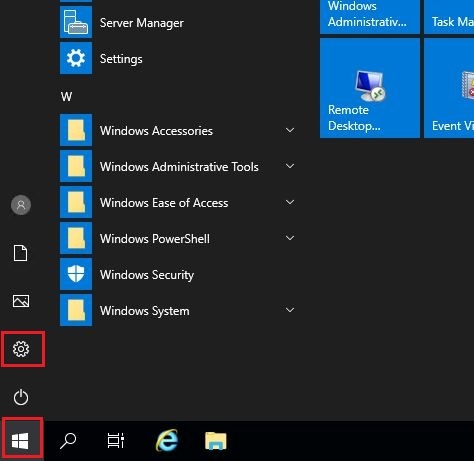Click the taskbar Search magnifier

pyautogui.click(x=68, y=441)
